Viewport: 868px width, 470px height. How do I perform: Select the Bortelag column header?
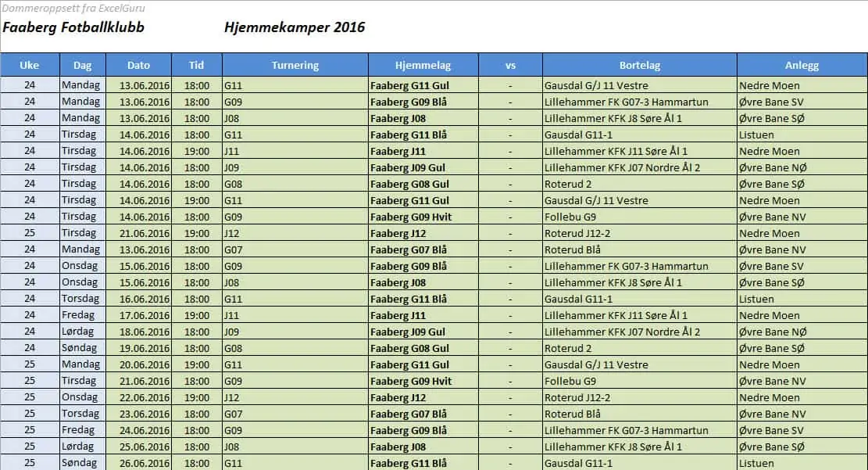click(639, 65)
